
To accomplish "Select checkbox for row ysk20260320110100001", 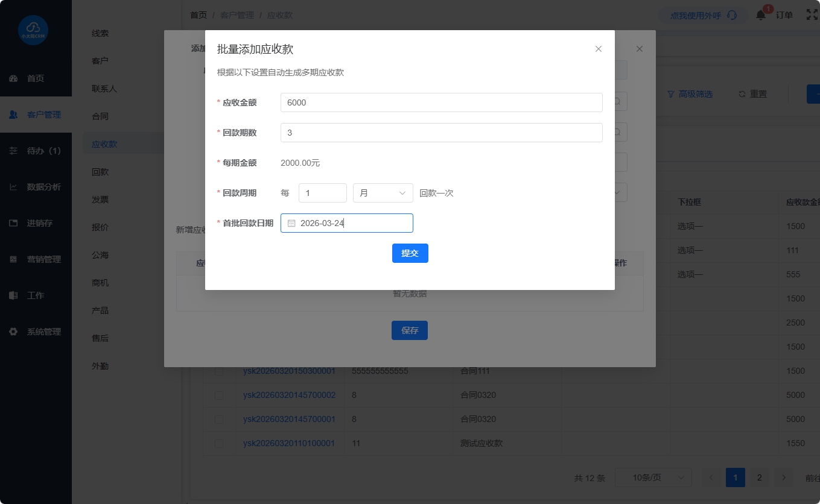I will coord(219,443).
